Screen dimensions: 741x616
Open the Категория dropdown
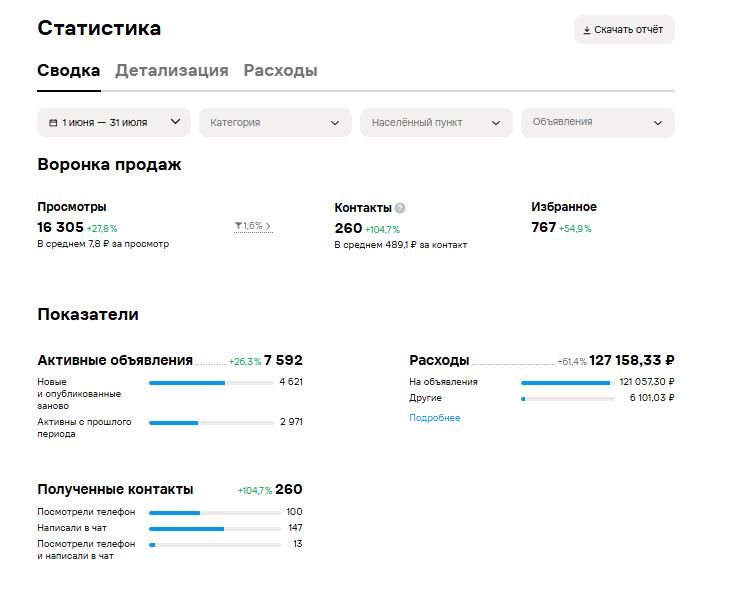[x=275, y=123]
